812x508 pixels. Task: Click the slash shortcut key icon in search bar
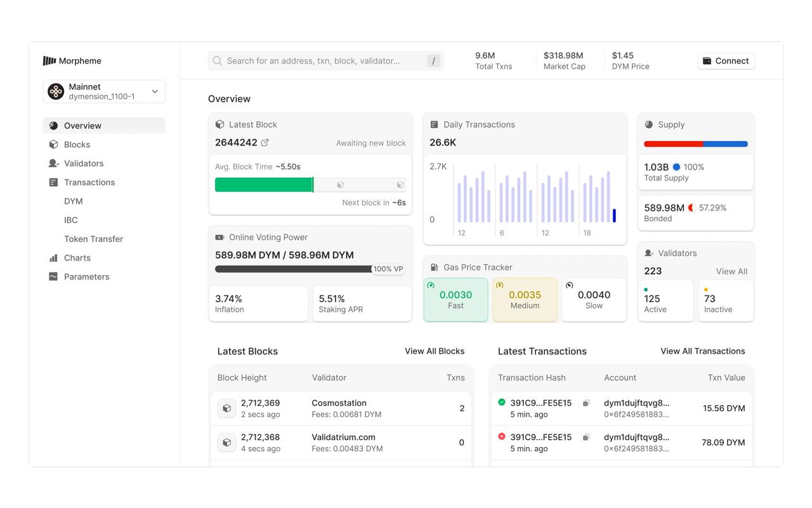433,61
